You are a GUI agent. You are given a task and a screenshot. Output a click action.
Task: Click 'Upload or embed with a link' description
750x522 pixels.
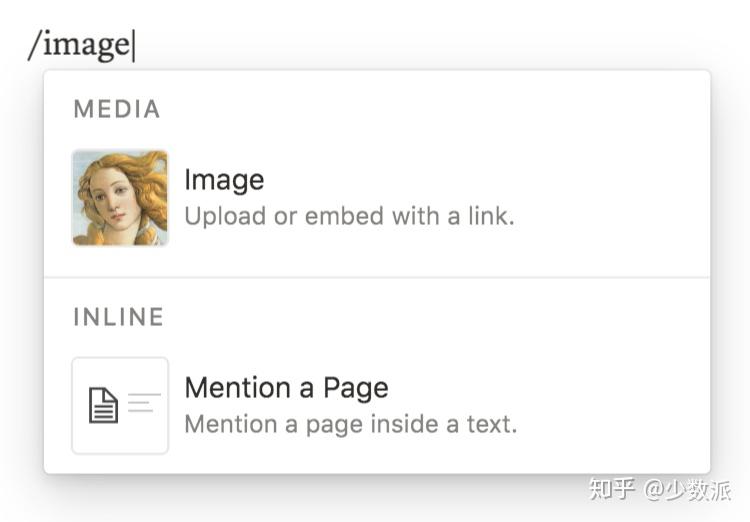point(349,215)
